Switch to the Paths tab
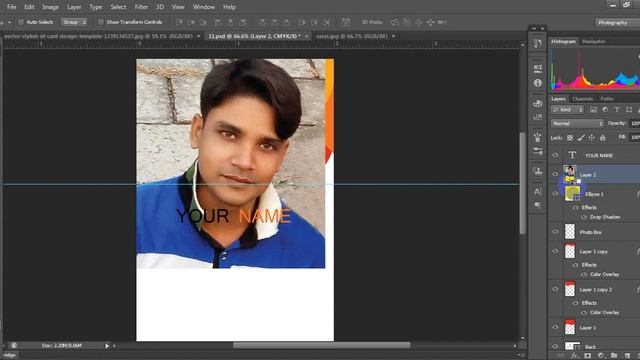This screenshot has width=640, height=360. (607, 99)
